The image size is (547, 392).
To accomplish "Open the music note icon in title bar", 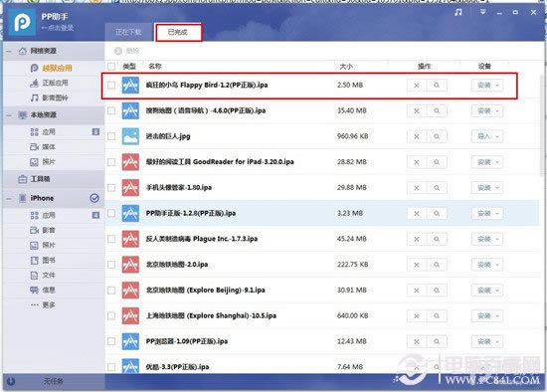I will coord(458,12).
